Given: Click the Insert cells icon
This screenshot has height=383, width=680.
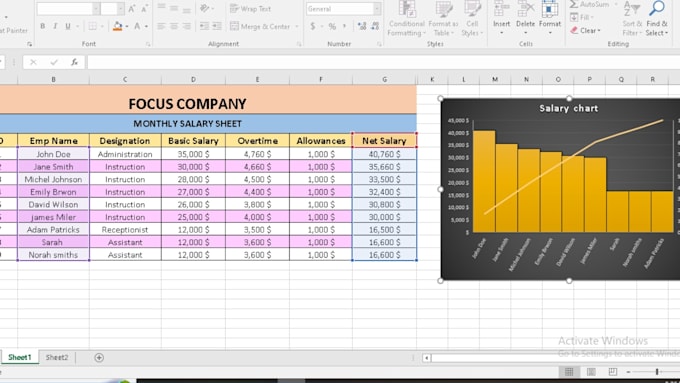Looking at the screenshot, I should pos(501,9).
